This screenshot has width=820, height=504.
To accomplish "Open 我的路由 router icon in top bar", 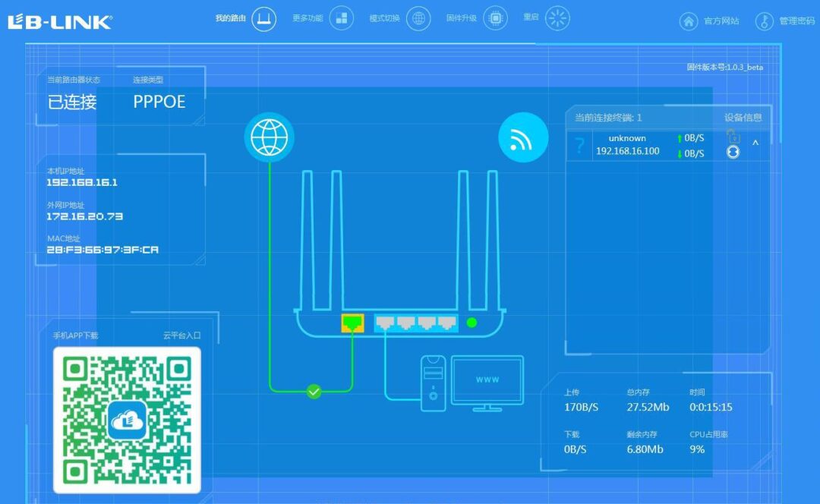I will click(264, 19).
